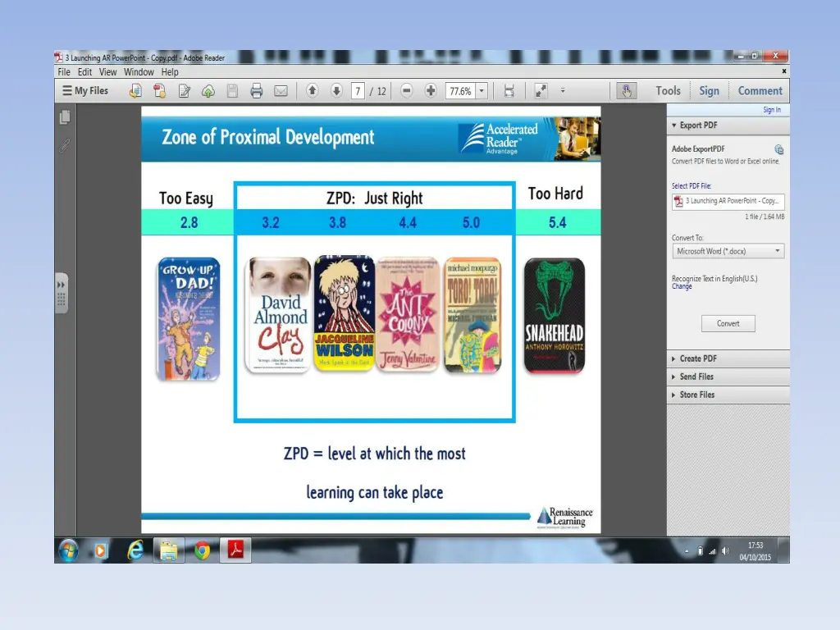Click The Ant Colony book cover
This screenshot has height=630, width=840.
pyautogui.click(x=408, y=314)
